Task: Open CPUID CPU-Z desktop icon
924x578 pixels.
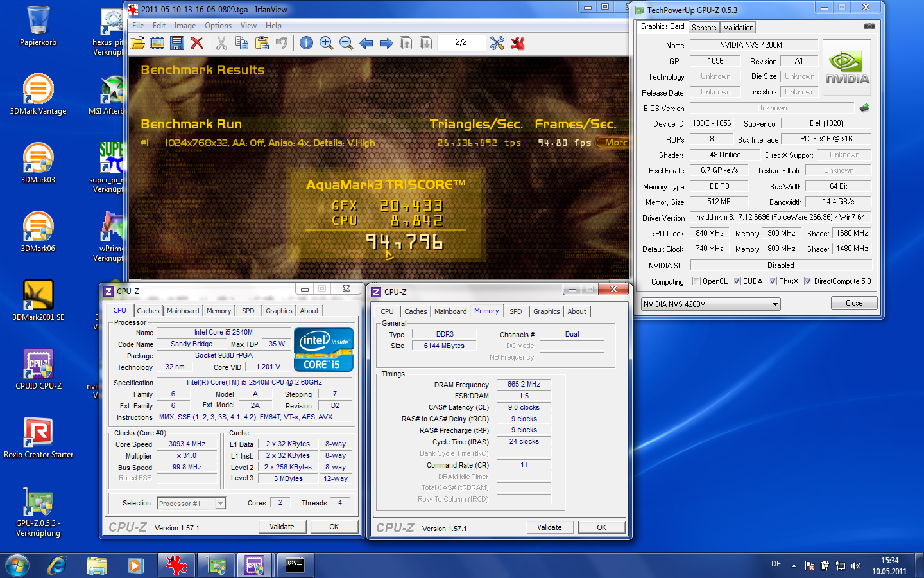Action: tap(38, 369)
